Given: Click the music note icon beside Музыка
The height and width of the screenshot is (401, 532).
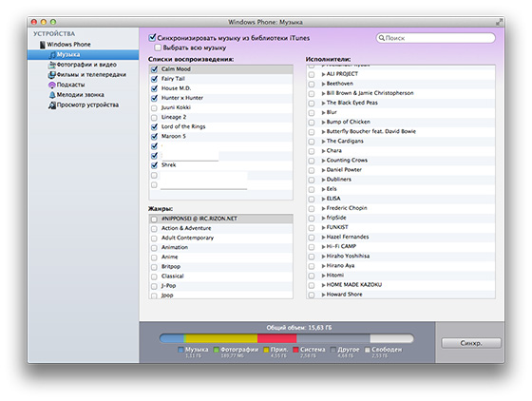Looking at the screenshot, I should click(52, 54).
